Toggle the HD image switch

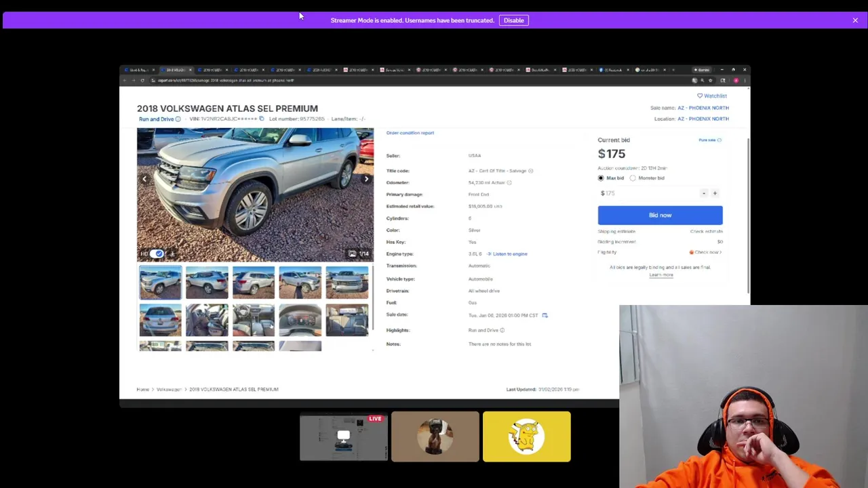click(158, 253)
